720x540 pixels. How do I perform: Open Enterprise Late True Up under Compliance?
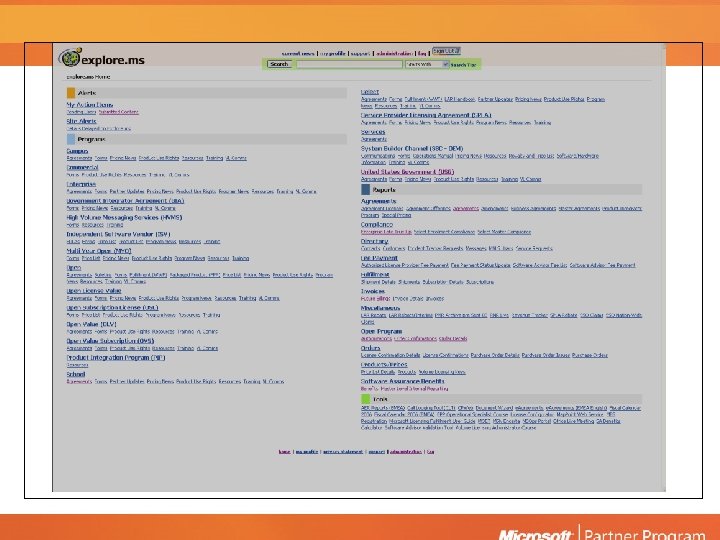(386, 232)
